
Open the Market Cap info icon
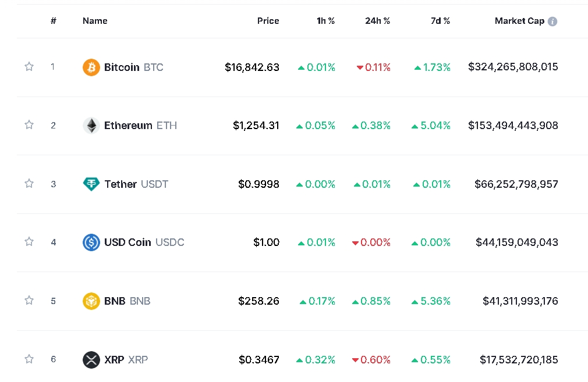coord(552,22)
